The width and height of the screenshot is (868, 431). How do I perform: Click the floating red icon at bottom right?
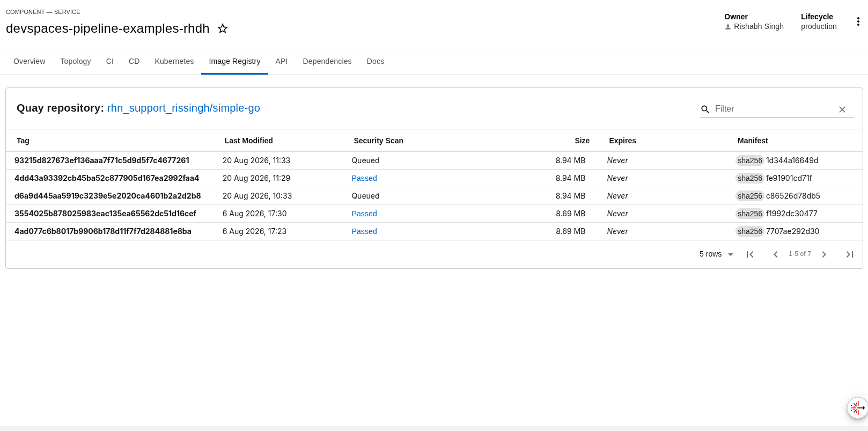[x=857, y=408]
